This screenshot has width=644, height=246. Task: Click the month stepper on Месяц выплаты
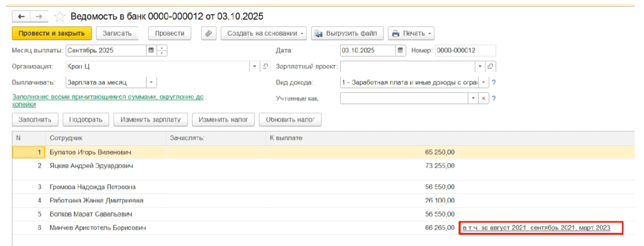coord(162,50)
